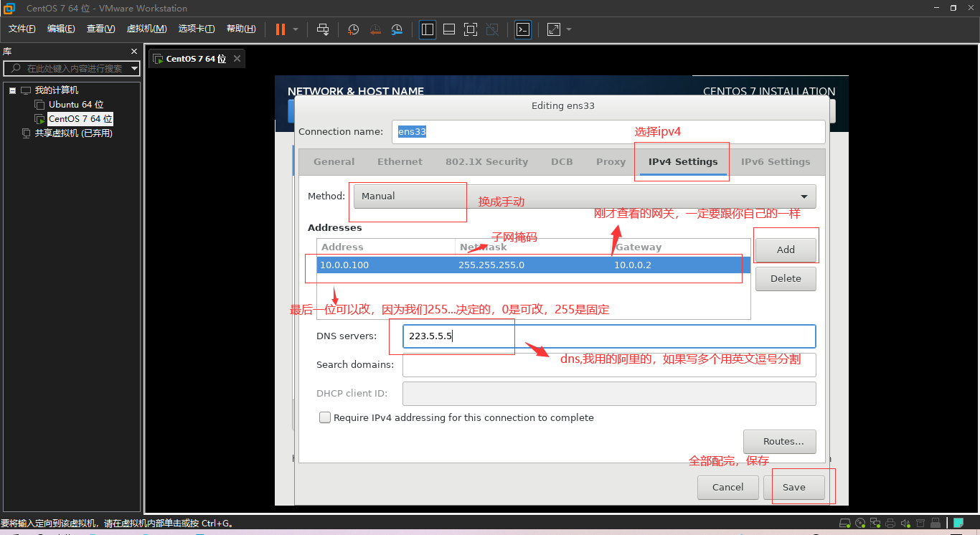Select the IPv4 Settings tab
Viewport: 980px width, 535px height.
coord(683,162)
